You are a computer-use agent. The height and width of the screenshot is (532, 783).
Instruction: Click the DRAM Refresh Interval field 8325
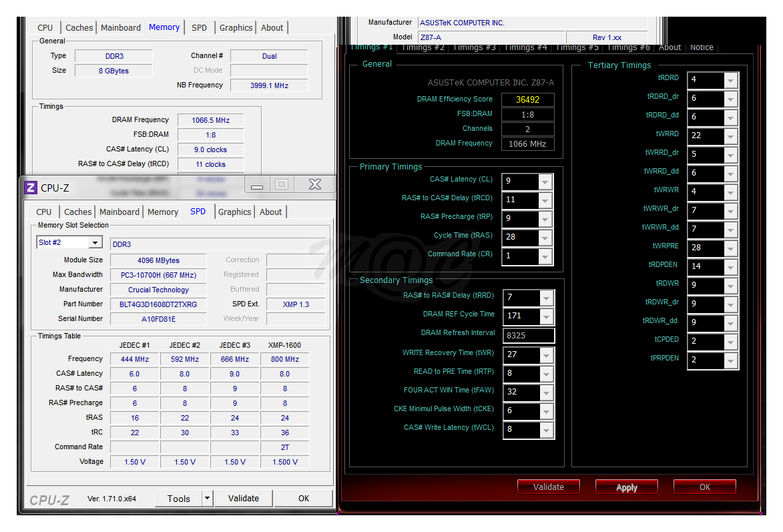[x=528, y=336]
